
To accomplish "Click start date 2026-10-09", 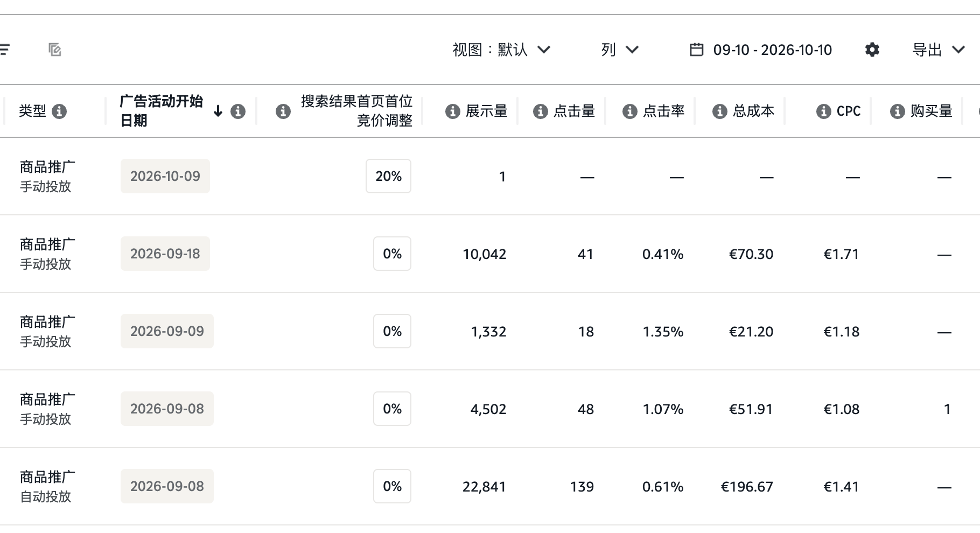I will pos(165,176).
